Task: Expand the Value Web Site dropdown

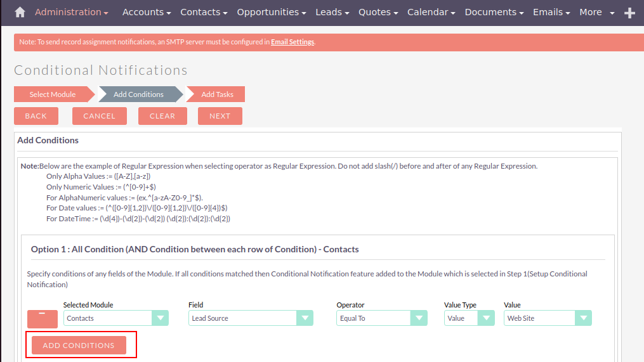Action: click(548, 318)
